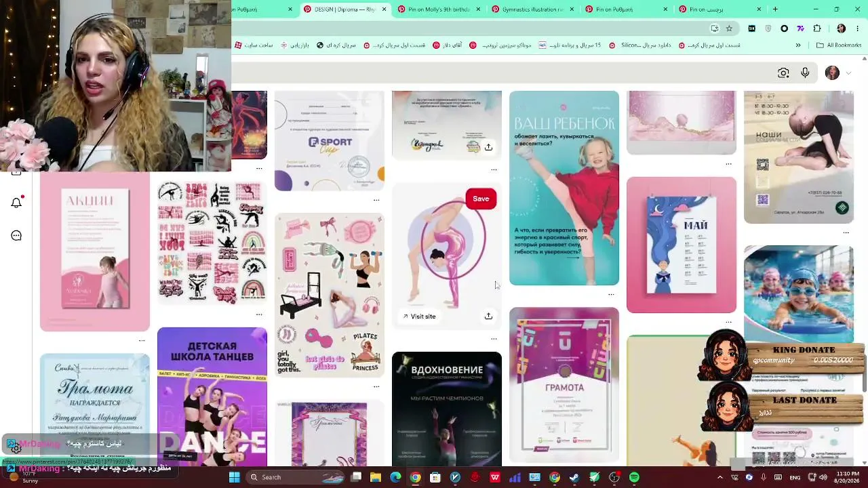
Task: Open Chrome three-dot menu
Action: pyautogui.click(x=858, y=28)
